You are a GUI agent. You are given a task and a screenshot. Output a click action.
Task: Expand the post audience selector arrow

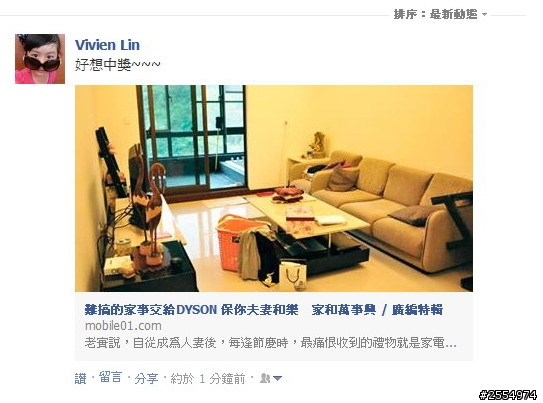[x=277, y=378]
